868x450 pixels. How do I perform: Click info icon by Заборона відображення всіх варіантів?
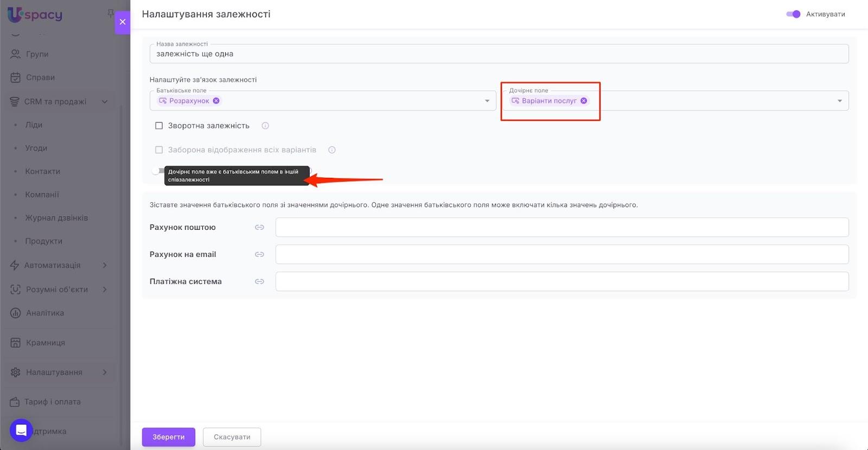tap(332, 150)
